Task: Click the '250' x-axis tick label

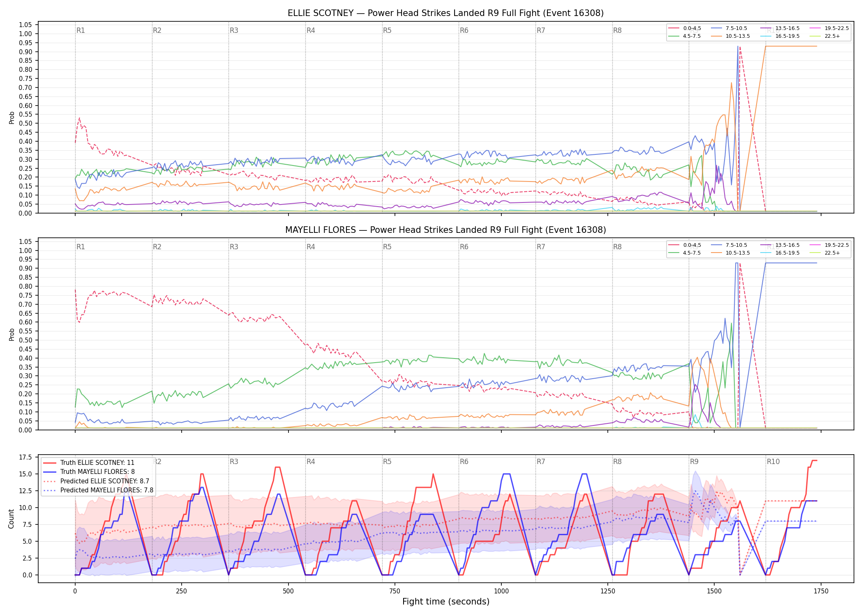Action: click(x=182, y=591)
